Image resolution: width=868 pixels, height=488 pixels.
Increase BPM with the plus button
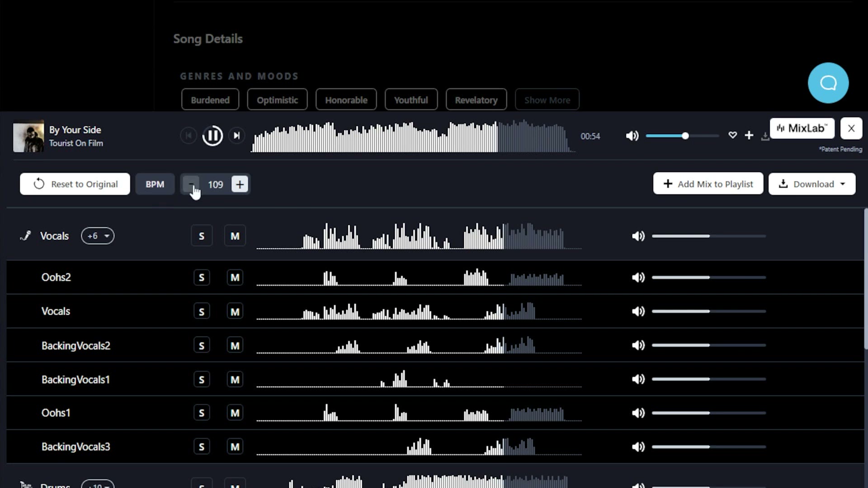tap(240, 184)
